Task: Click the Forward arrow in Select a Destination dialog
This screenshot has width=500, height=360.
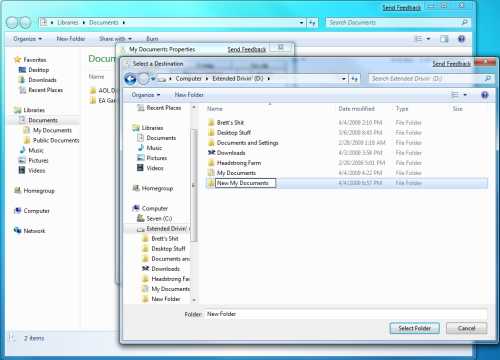Action: click(x=143, y=79)
